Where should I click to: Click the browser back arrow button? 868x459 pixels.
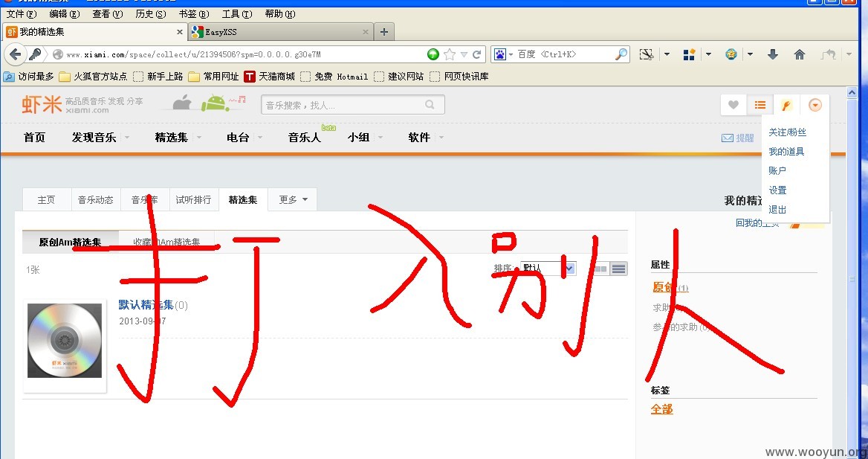click(x=15, y=54)
